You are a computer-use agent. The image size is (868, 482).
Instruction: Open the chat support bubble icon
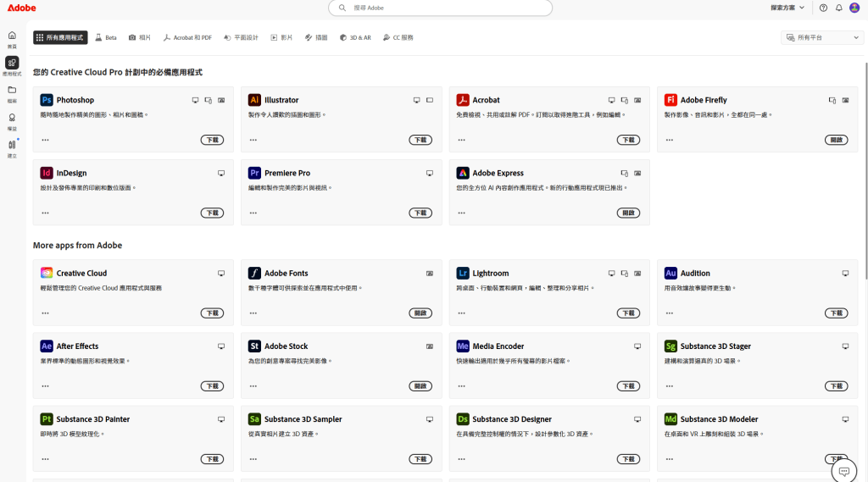tap(843, 471)
